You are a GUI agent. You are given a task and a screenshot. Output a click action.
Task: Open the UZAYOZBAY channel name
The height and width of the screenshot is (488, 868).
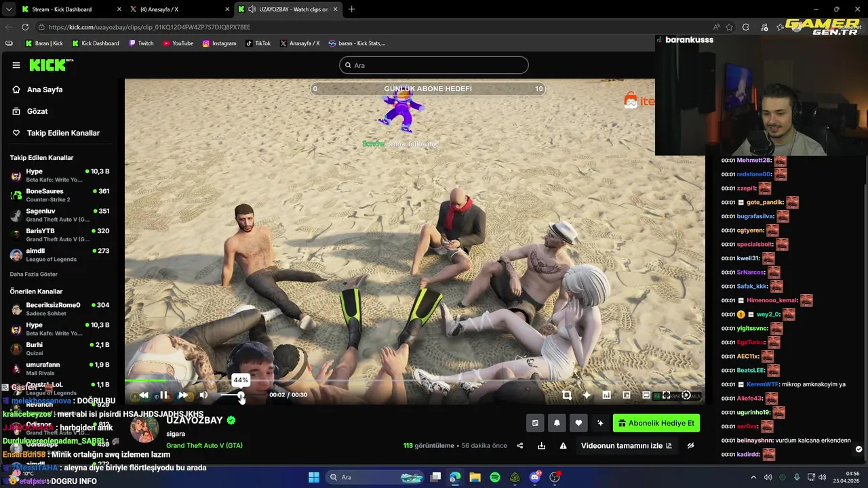click(x=194, y=420)
